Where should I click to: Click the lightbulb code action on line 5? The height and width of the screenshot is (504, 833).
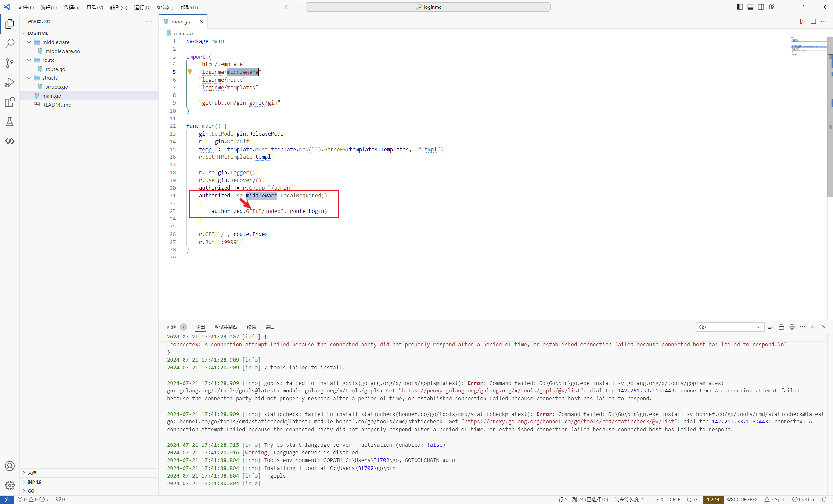190,71
